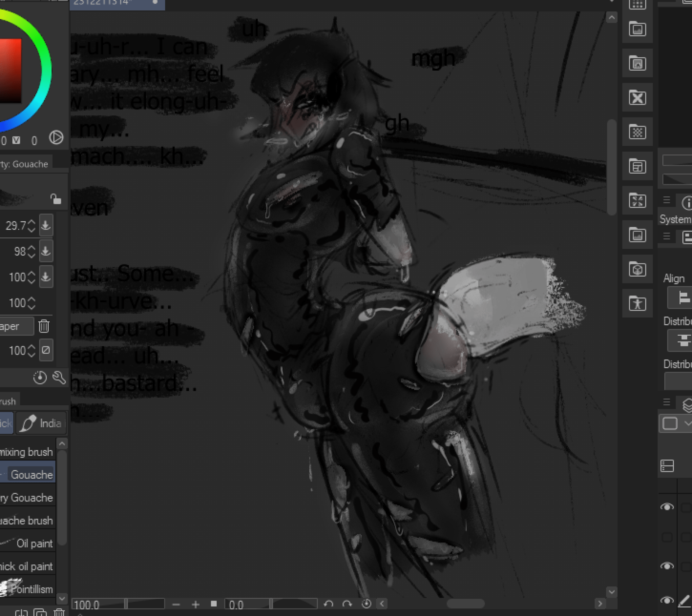Image resolution: width=692 pixels, height=616 pixels.
Task: Toggle middle layer eye visibility icon
Action: [x=667, y=566]
